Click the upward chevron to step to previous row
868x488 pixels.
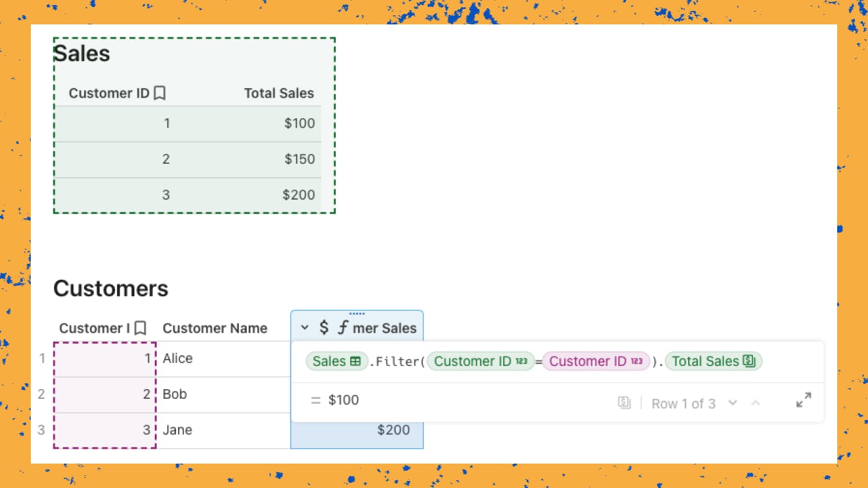click(x=756, y=403)
